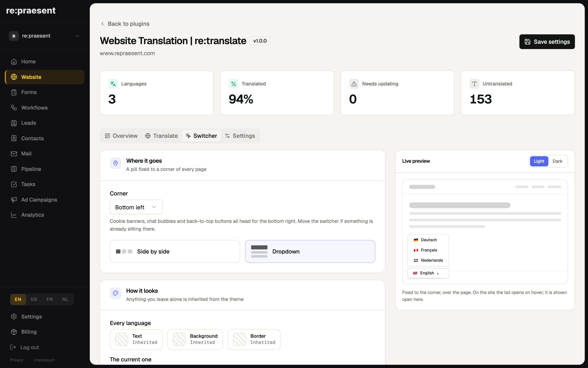588x368 pixels.
Task: Open the plugin Settings tab
Action: [240, 136]
